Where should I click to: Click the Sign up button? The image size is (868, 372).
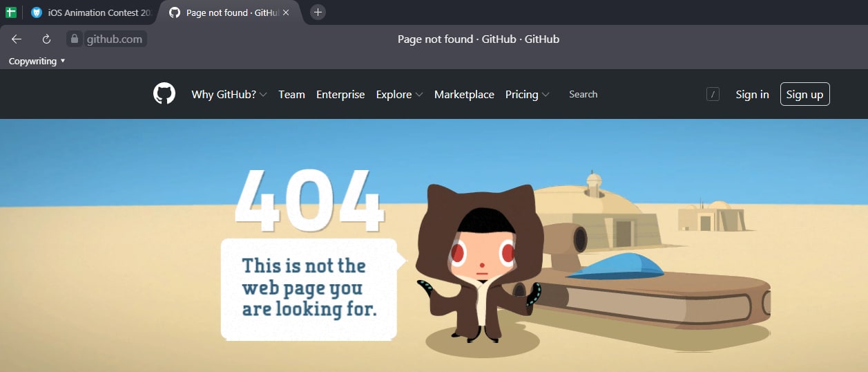point(804,94)
